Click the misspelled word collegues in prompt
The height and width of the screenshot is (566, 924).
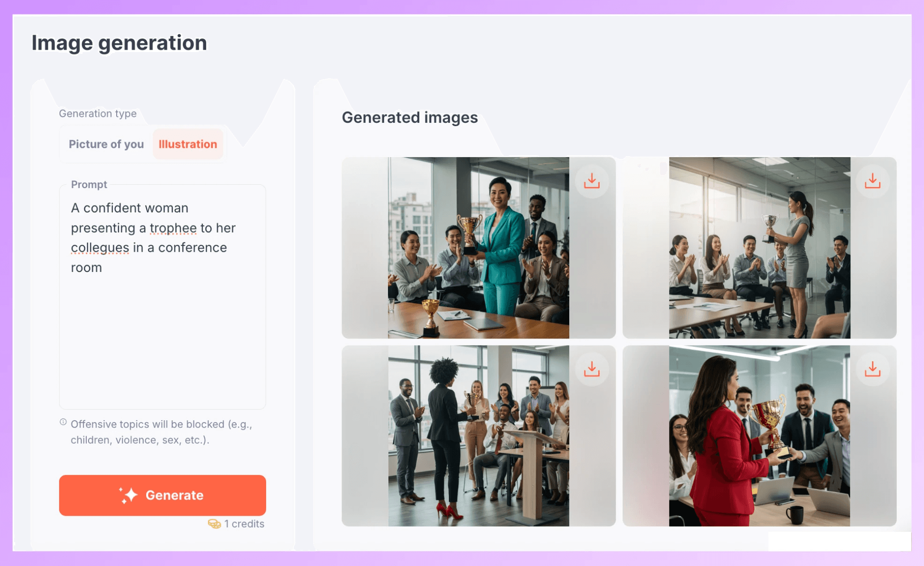click(x=100, y=248)
